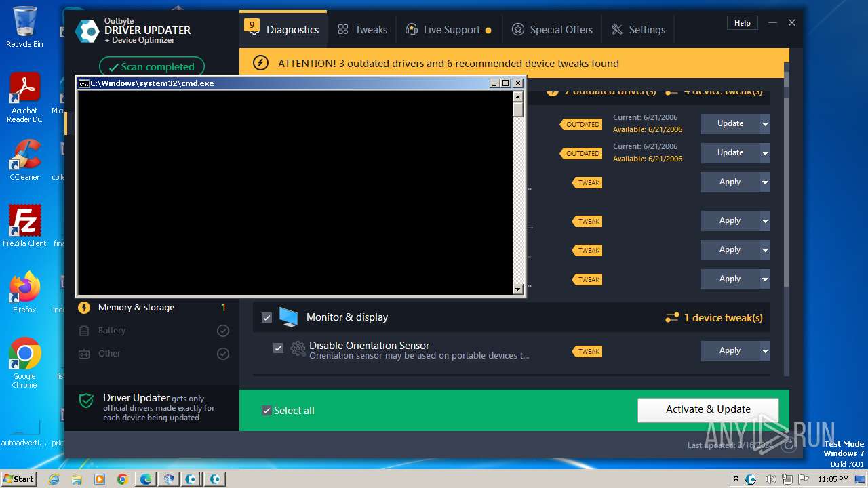
Task: Open CCleaner desktop shortcut
Action: pyautogui.click(x=24, y=160)
